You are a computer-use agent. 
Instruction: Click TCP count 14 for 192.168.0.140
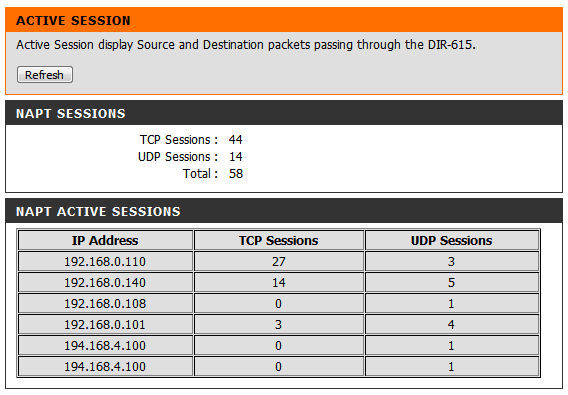(279, 282)
